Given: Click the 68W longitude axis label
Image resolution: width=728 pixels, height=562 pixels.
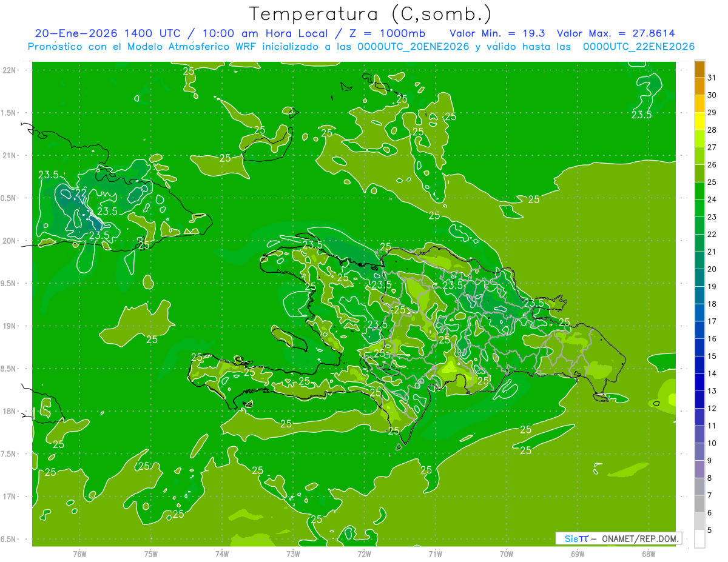Looking at the screenshot, I should pyautogui.click(x=649, y=554).
